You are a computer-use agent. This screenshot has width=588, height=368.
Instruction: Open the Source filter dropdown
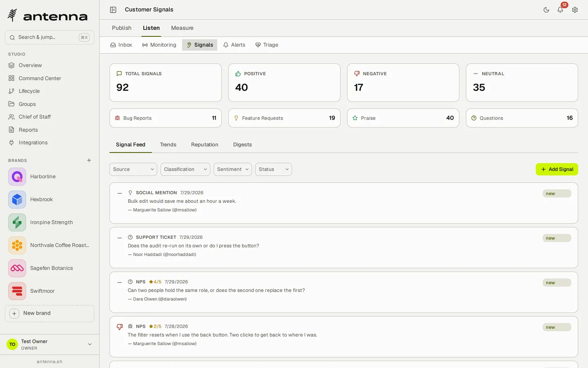[x=133, y=169]
